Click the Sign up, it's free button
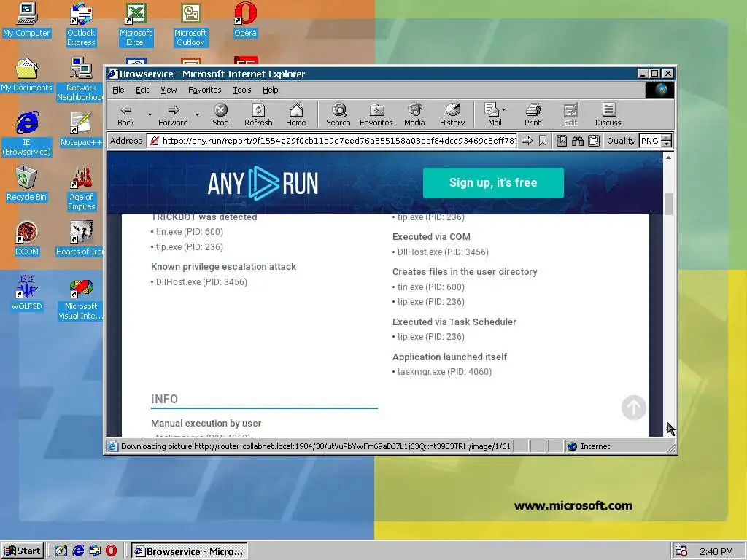This screenshot has width=747, height=560. point(493,183)
